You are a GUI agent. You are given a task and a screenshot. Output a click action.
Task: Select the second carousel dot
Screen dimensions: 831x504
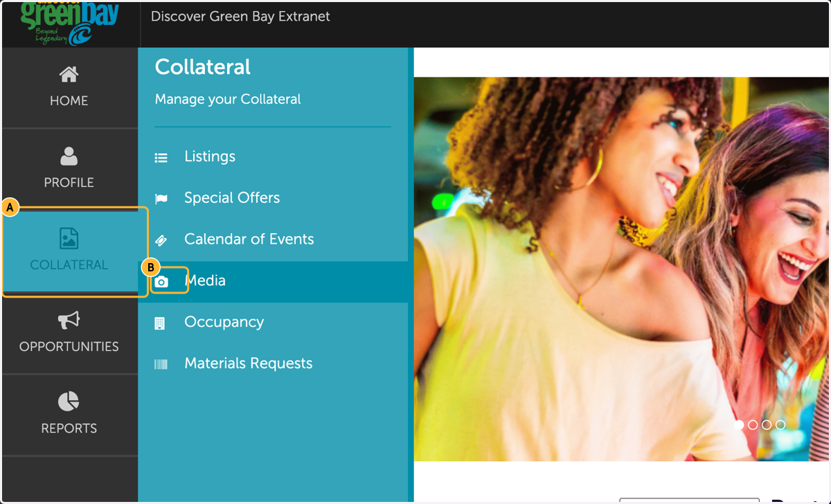(753, 424)
